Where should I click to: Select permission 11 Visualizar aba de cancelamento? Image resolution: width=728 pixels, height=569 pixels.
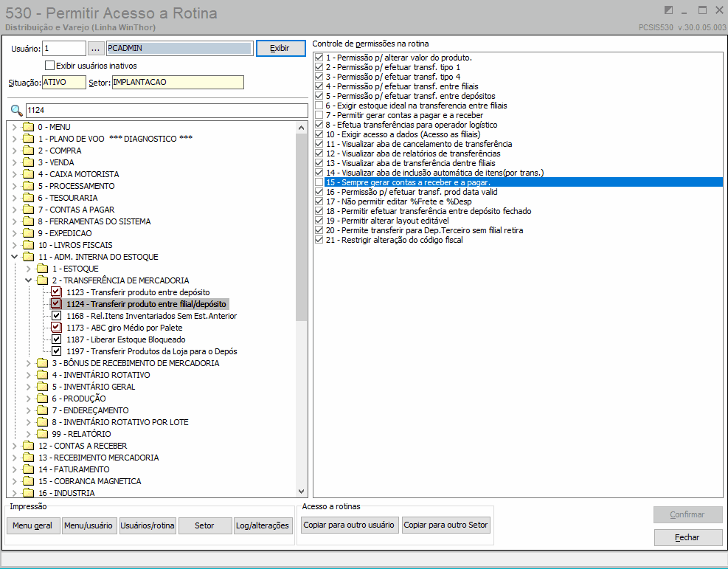click(x=419, y=144)
